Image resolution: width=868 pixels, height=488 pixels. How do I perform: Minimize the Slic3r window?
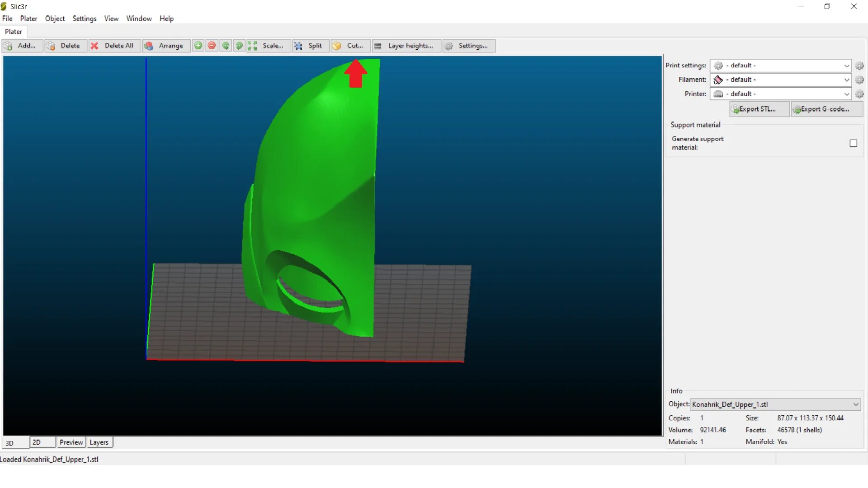coord(801,6)
